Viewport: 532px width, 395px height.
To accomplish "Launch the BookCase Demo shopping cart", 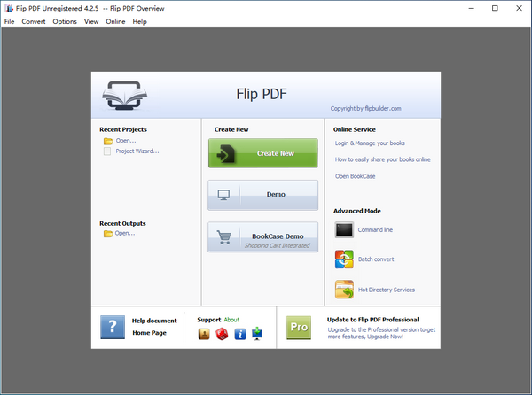I will click(x=262, y=236).
